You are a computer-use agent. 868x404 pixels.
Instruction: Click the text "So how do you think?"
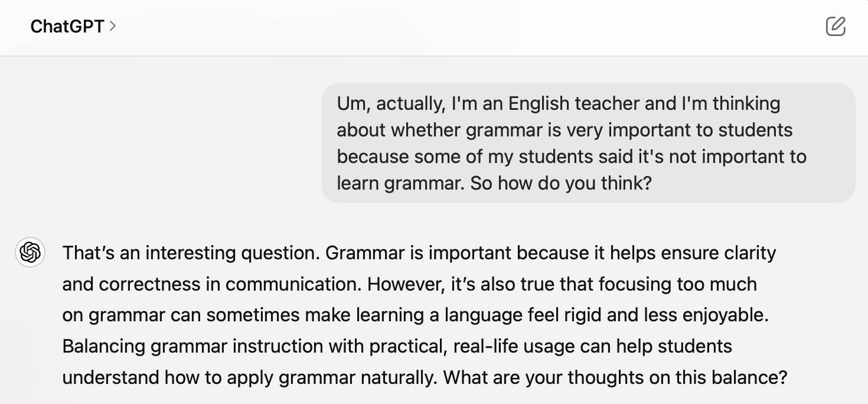[x=561, y=183]
